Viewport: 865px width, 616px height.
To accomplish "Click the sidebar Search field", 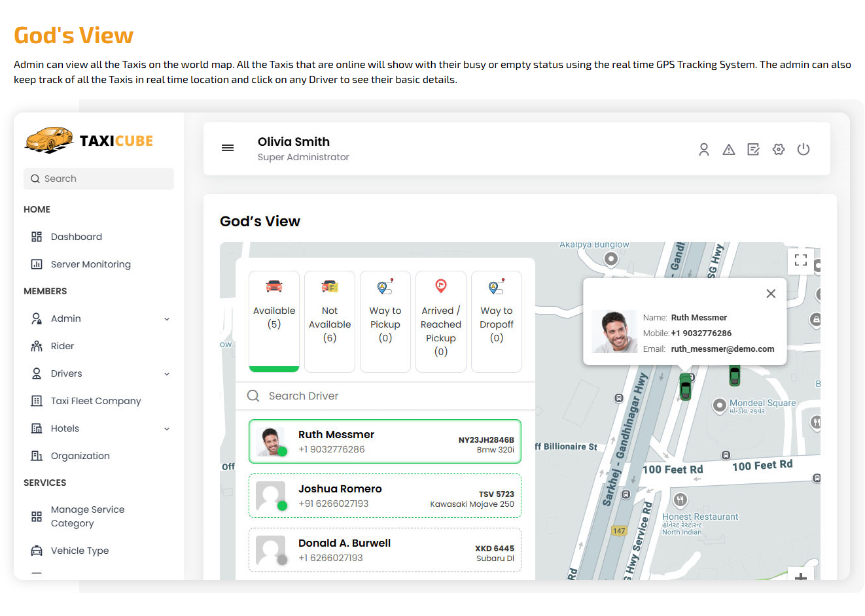I will 99,179.
